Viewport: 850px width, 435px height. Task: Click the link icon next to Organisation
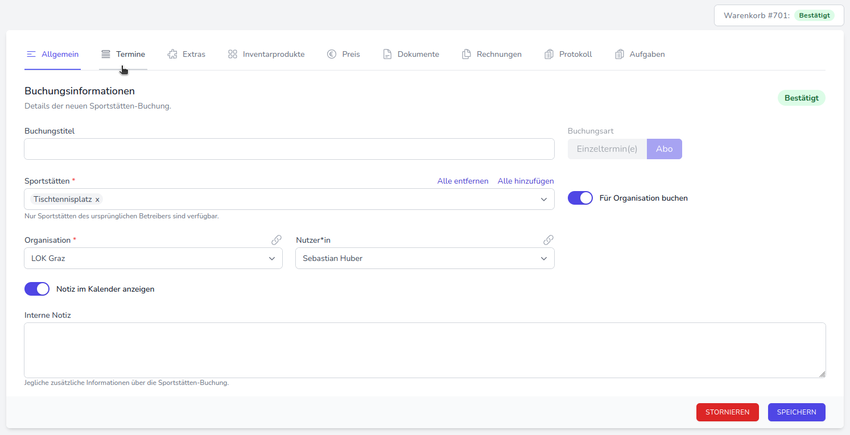[x=276, y=240]
